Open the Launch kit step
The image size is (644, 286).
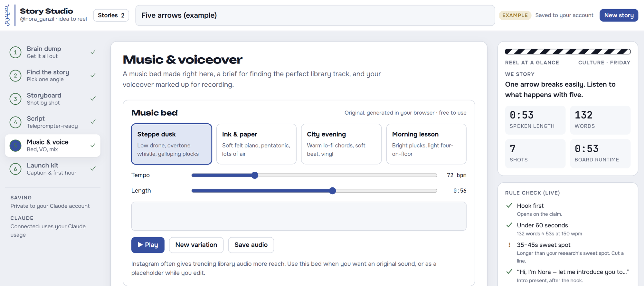[53, 169]
